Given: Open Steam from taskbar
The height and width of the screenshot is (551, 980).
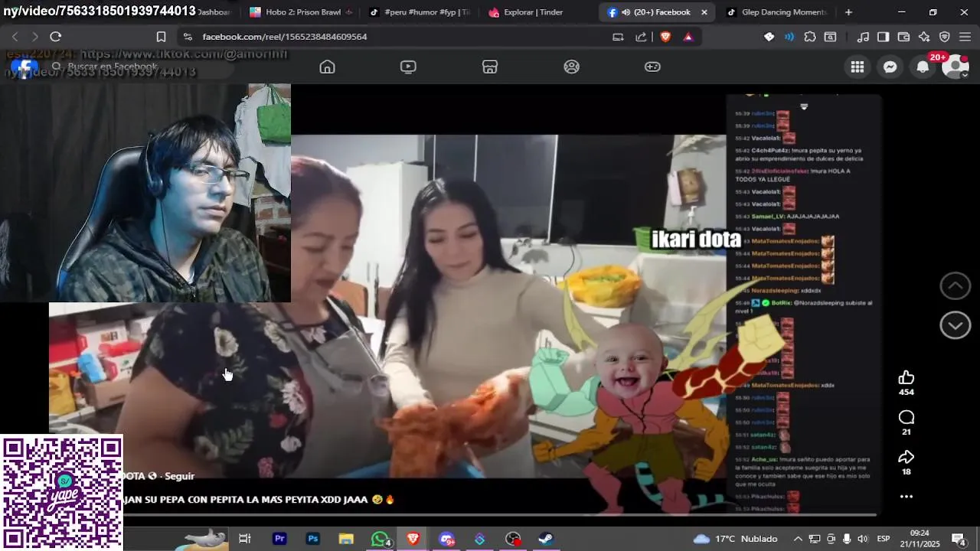Looking at the screenshot, I should 546,539.
